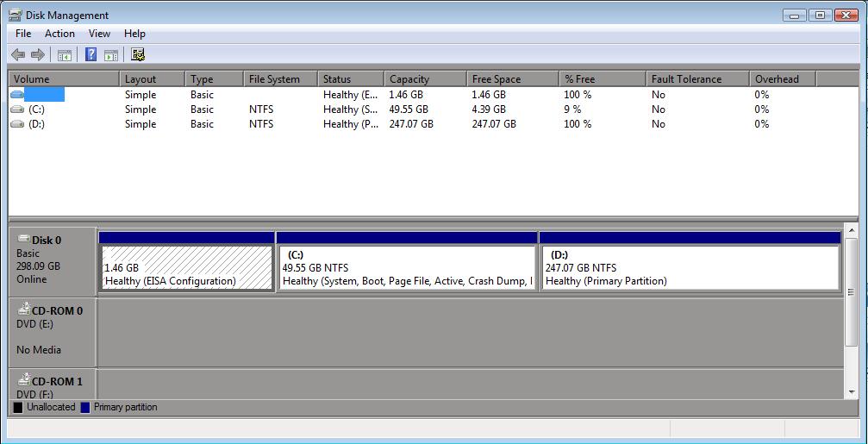868x444 pixels.
Task: Click the CD-ROM 1 drive icon
Action: click(x=24, y=378)
